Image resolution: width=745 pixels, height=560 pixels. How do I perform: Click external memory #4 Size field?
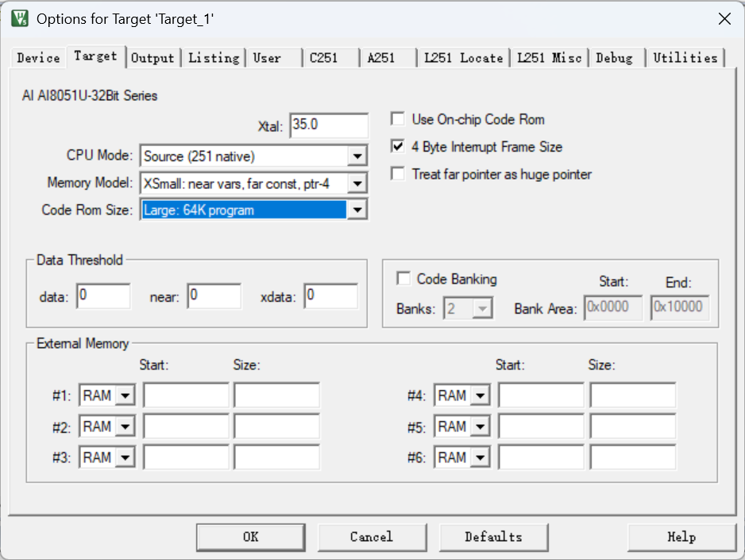pyautogui.click(x=633, y=396)
